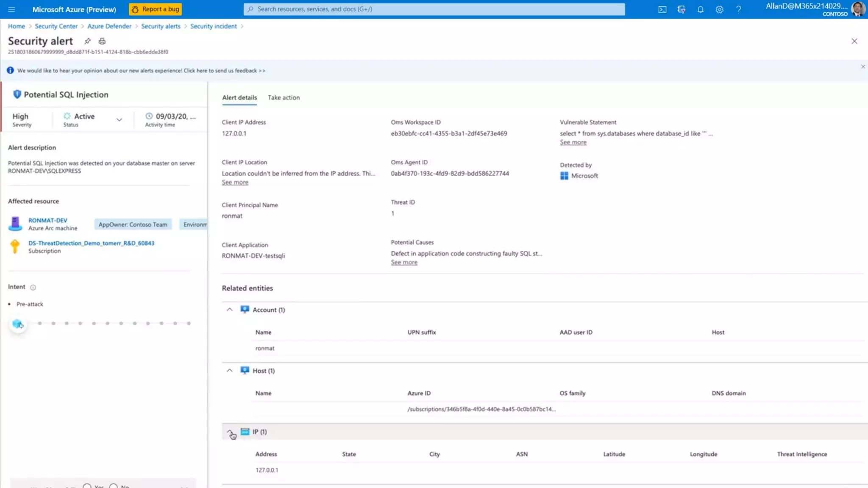Click the print icon beside Security alert

102,41
